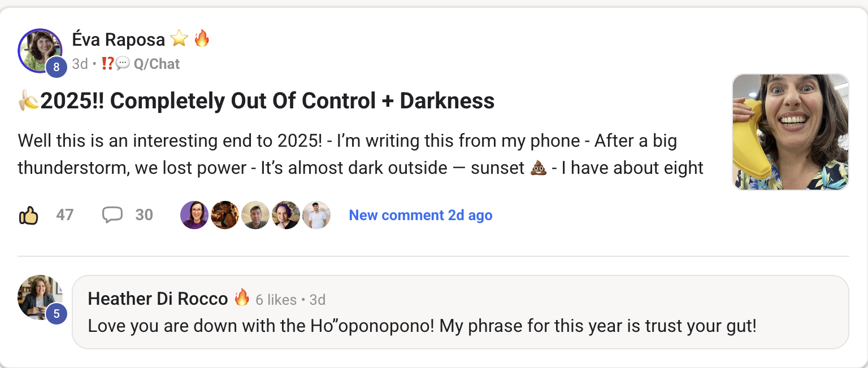
Task: Click level 5 badge on Heather's avatar
Action: pos(56,314)
